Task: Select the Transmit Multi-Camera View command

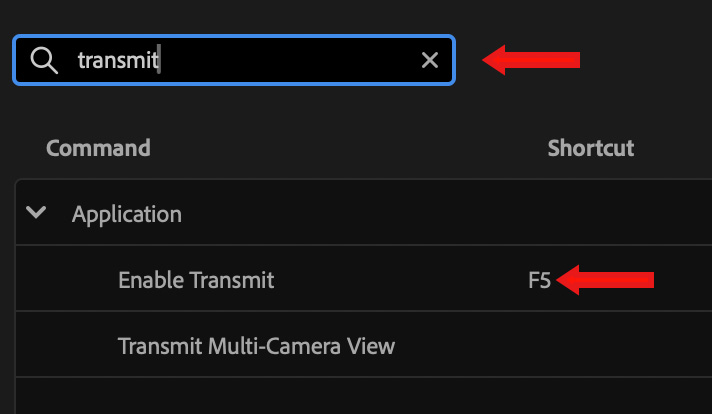Action: [x=256, y=347]
